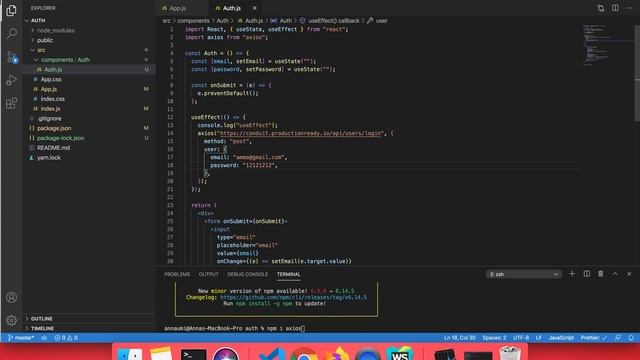
Task: Select the 2: zsh terminal dropdown
Action: [x=524, y=274]
